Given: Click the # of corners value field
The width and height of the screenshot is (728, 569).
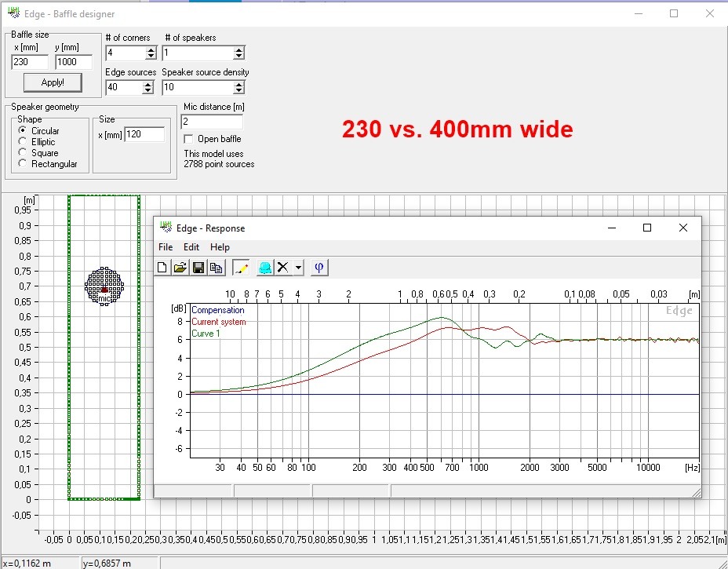Looking at the screenshot, I should pos(126,53).
